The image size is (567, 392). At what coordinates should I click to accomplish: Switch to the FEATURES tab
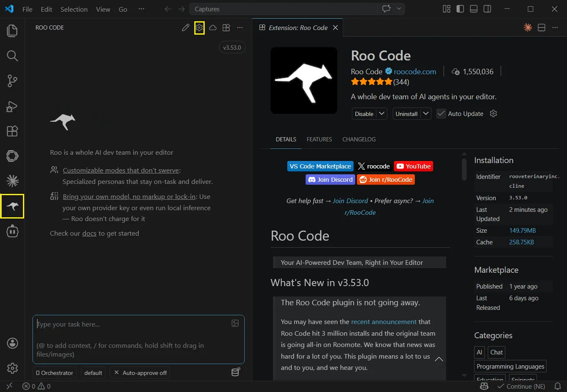tap(319, 139)
